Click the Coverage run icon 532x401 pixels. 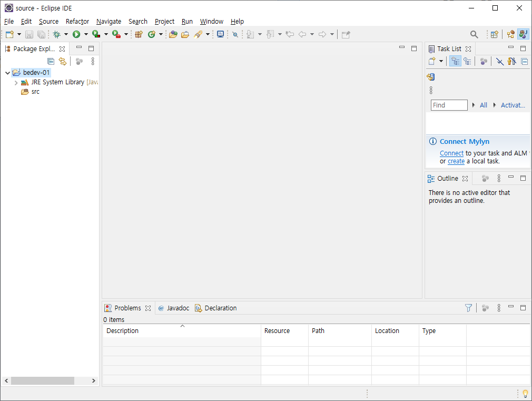(96, 34)
